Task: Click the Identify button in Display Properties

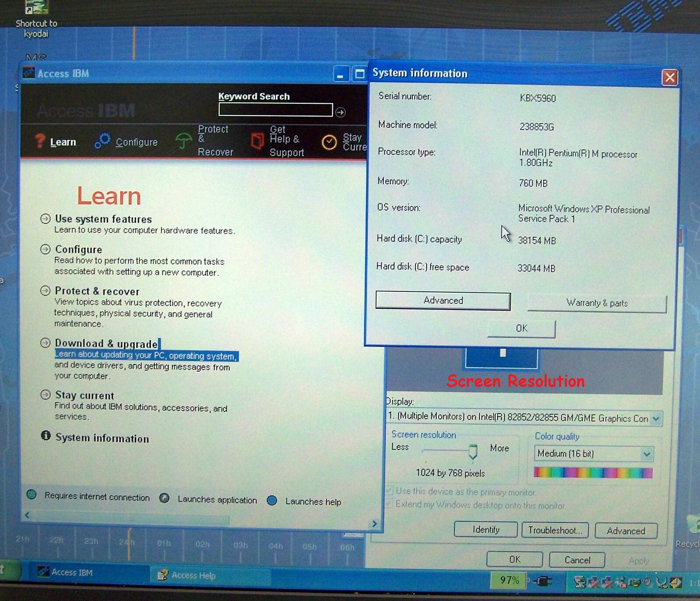Action: click(x=486, y=530)
